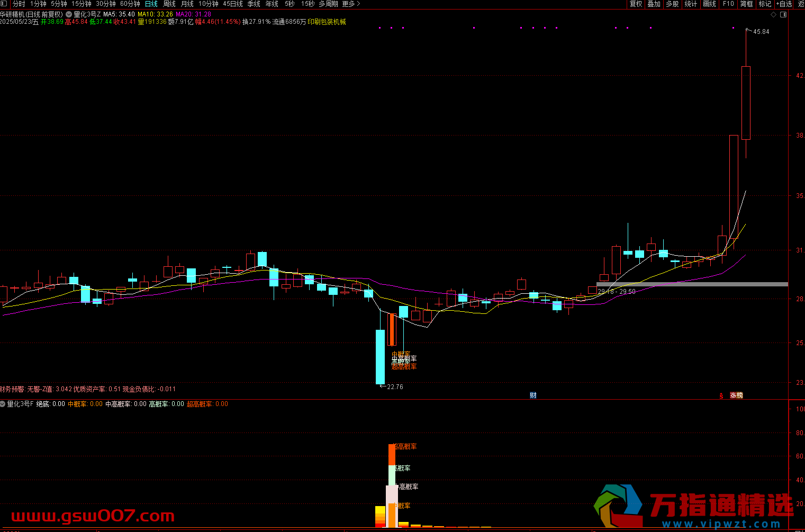The width and height of the screenshot is (805, 532).
Task: Click the red $ marker icon
Action: [x=721, y=395]
